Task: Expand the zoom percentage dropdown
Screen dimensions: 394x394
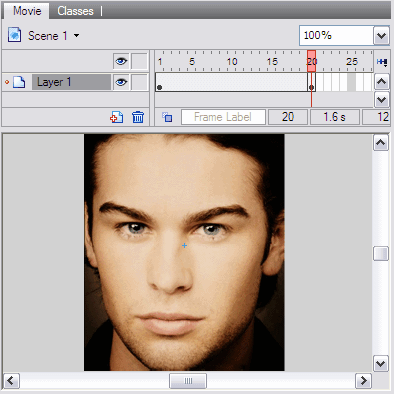Action: [381, 35]
